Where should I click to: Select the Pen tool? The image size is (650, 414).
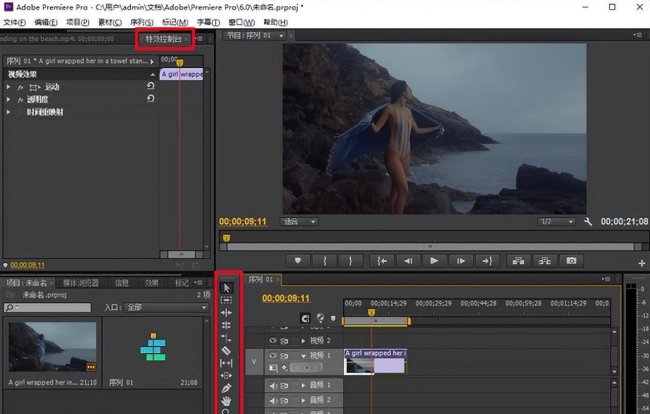[226, 388]
